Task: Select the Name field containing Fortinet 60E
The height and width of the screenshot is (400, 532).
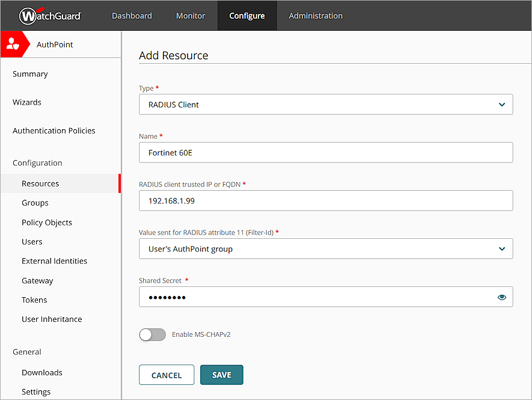Action: 325,152
